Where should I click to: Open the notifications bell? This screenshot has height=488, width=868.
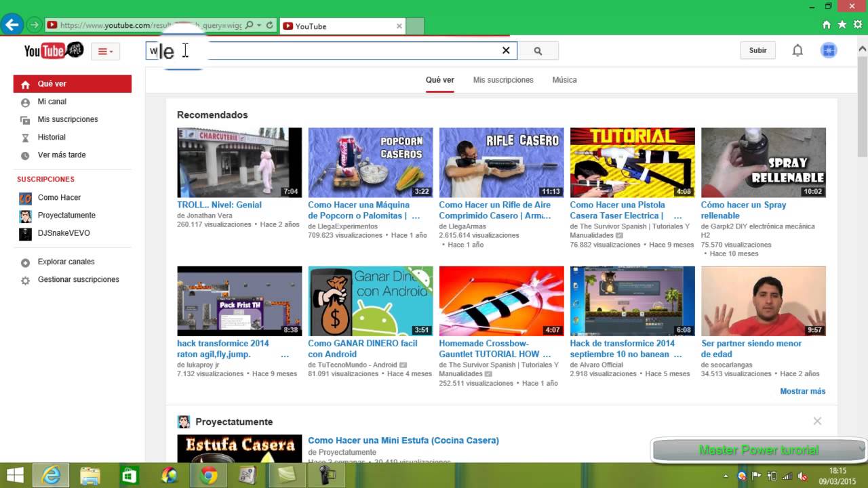tap(797, 50)
